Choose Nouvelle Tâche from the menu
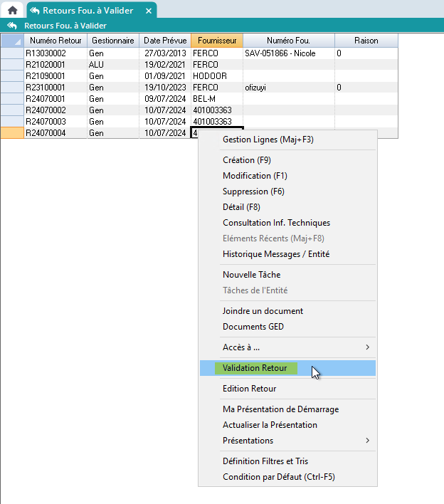Screen dimensions: 444x504 point(251,275)
